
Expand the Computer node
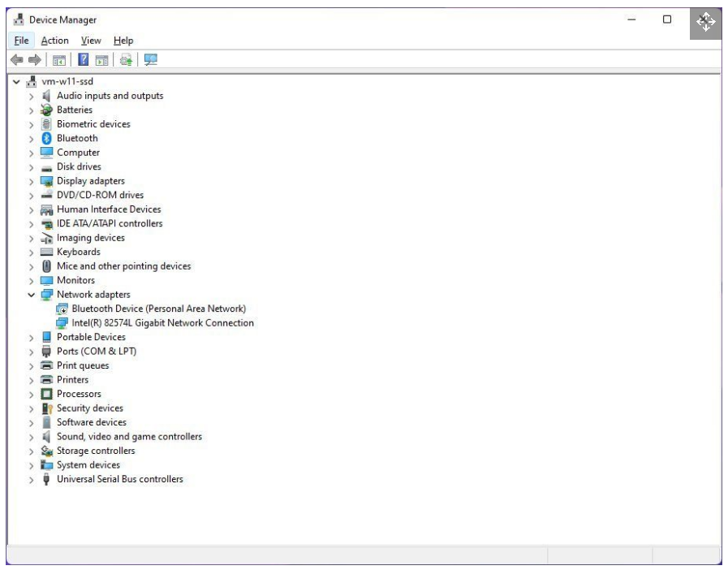click(x=31, y=153)
